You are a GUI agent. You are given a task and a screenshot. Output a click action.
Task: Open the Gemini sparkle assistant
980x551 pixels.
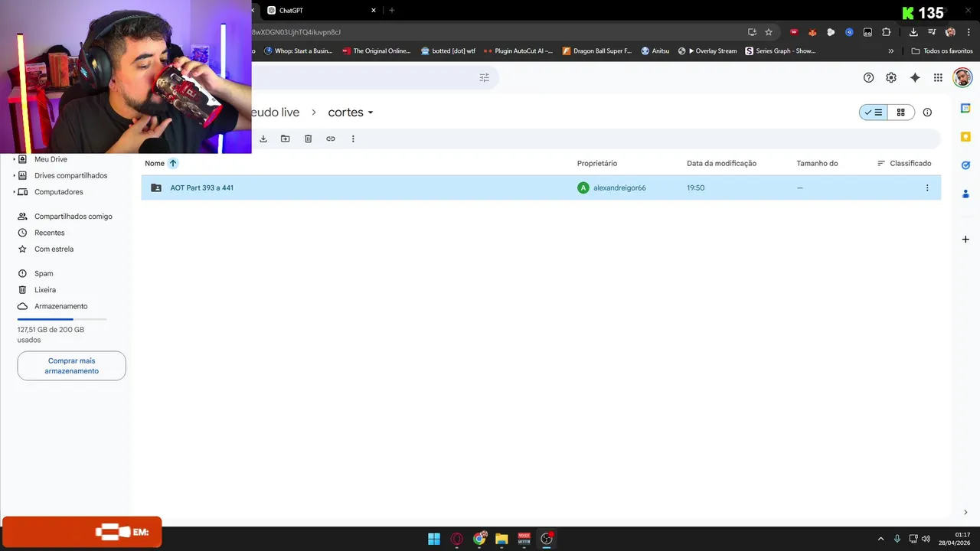point(915,77)
